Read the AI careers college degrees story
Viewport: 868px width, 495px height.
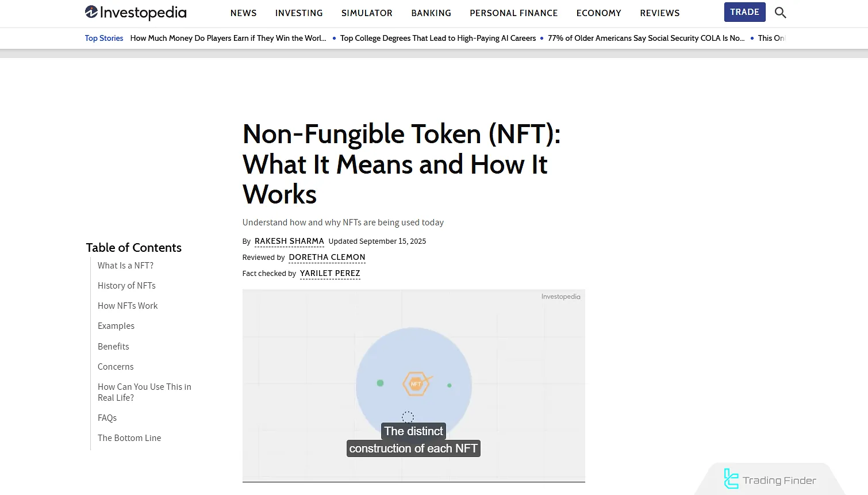[x=437, y=38]
